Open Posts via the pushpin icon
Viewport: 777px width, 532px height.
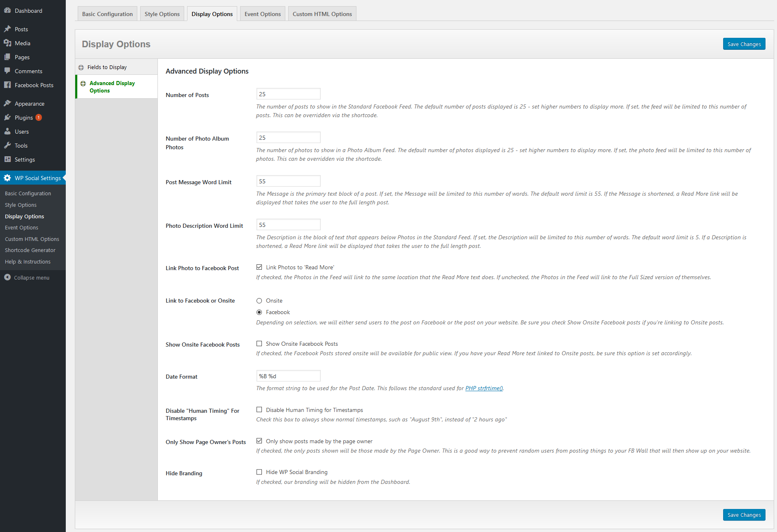pyautogui.click(x=7, y=29)
